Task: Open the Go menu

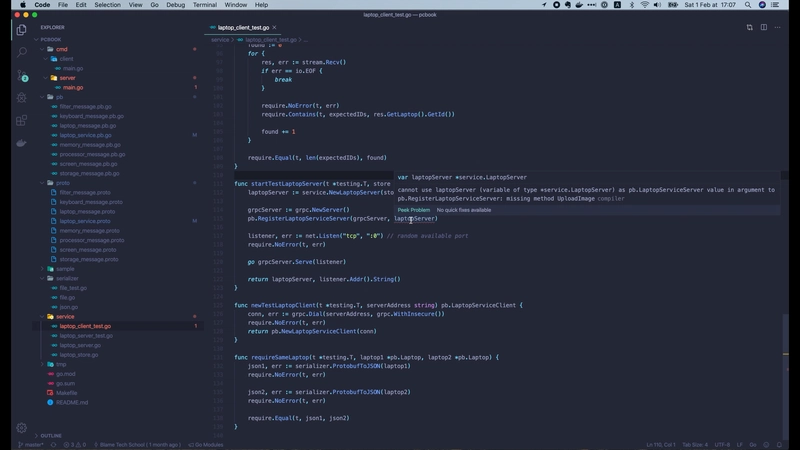Action: pos(154,5)
